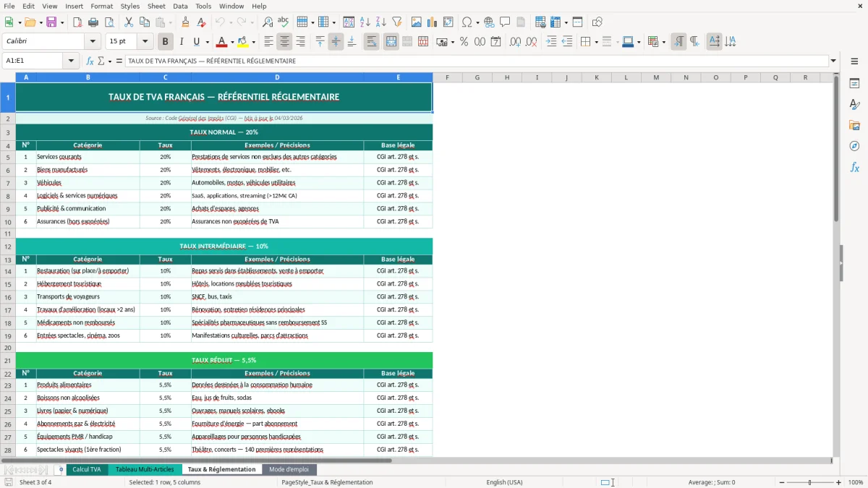Select column D header
Image resolution: width=868 pixels, height=488 pixels.
pyautogui.click(x=277, y=77)
